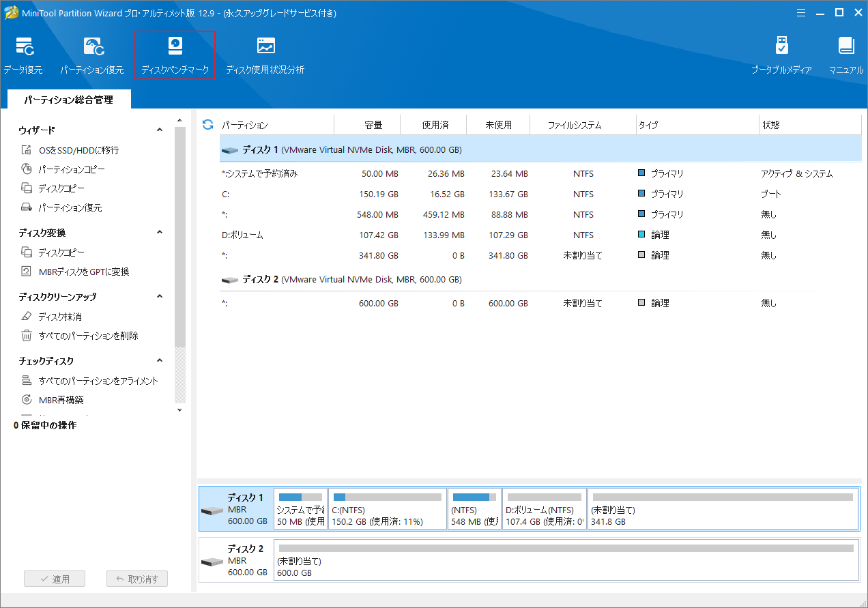This screenshot has width=868, height=608.
Task: Click ディスク 1 drive icon in disk map
Action: (x=212, y=511)
